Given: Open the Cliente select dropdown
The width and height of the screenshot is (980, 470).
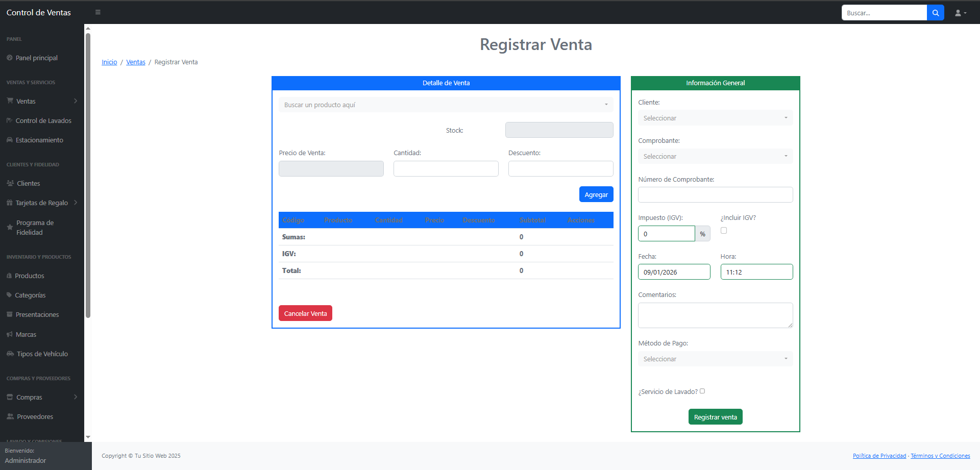Looking at the screenshot, I should pos(715,118).
